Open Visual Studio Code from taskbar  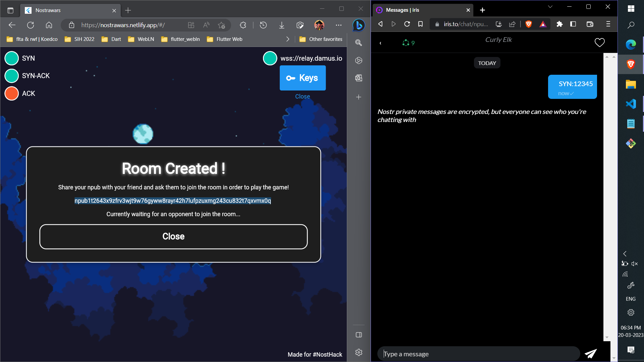click(x=631, y=104)
